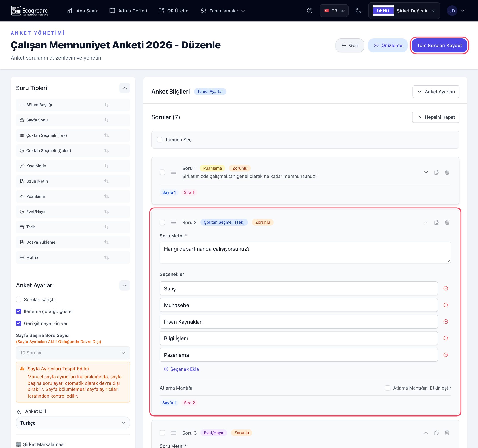This screenshot has width=478, height=448.
Task: Click Hepsini Kapat button
Action: 436,117
